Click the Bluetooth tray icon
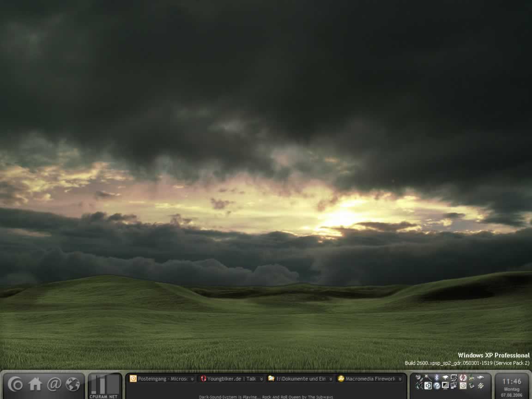The image size is (532, 399). [x=437, y=377]
